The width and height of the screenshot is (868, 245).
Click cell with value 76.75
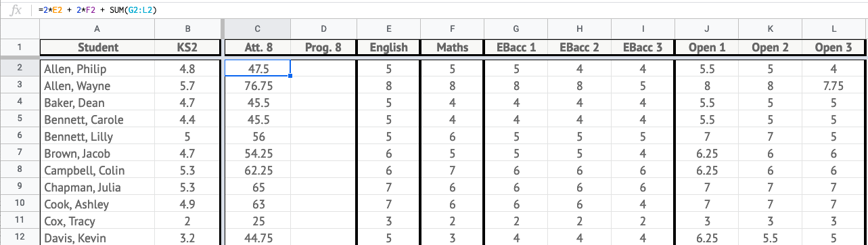[x=257, y=86]
